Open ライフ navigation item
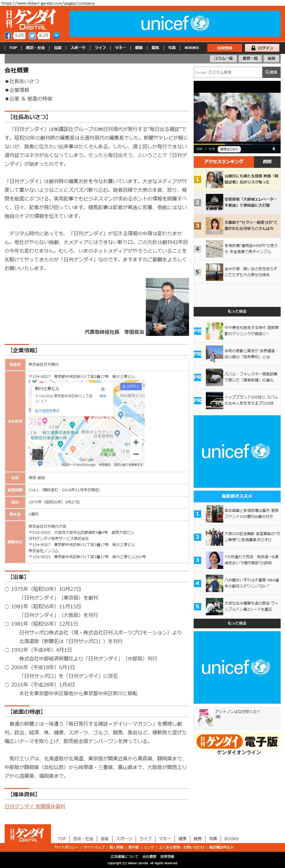Screen dimensions: 285x868 100,48
